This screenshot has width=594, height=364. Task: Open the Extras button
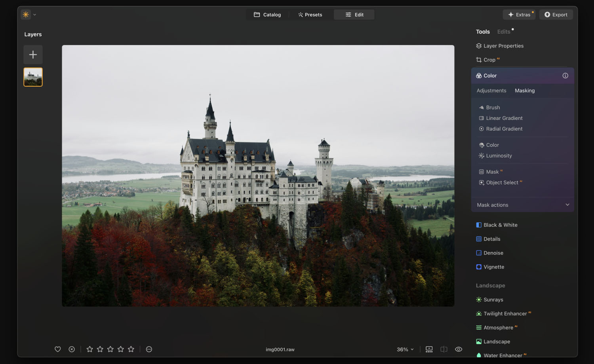[x=519, y=15]
